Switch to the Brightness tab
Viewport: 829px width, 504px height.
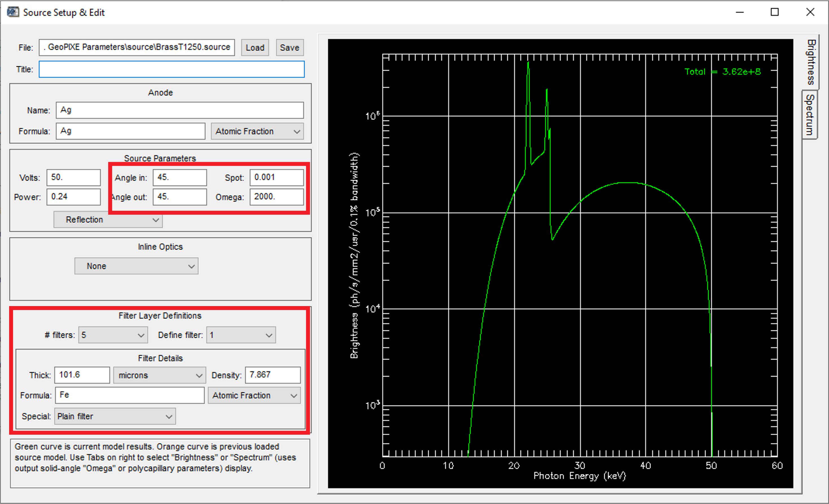click(811, 62)
